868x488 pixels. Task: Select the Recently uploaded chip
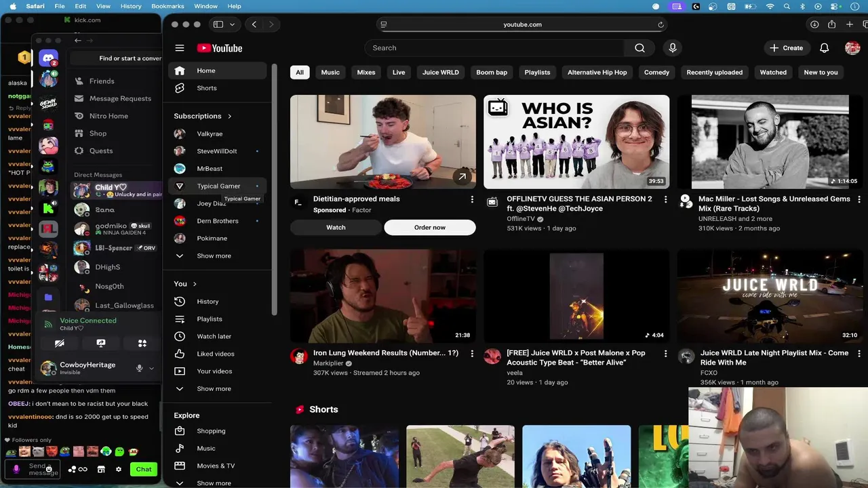pyautogui.click(x=715, y=73)
